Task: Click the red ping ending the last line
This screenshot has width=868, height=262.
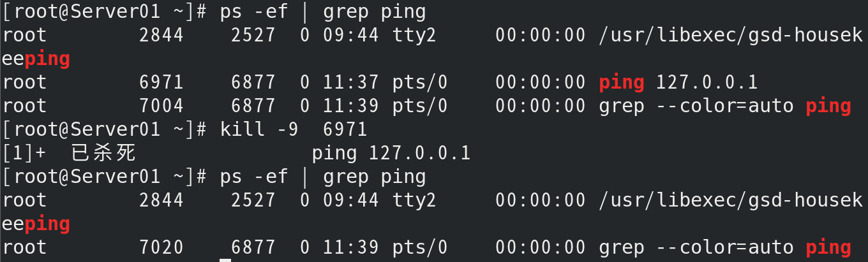Action: point(828,247)
